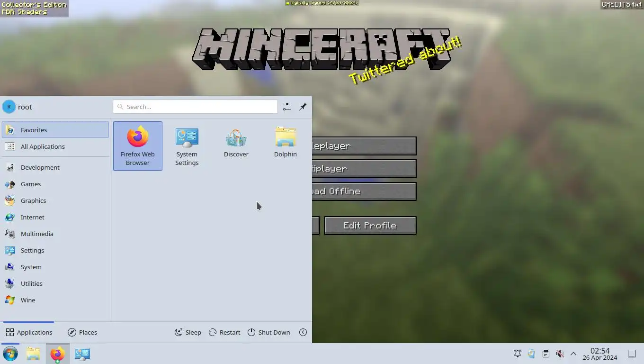
Task: Open launcher configure settings icon
Action: 287,107
